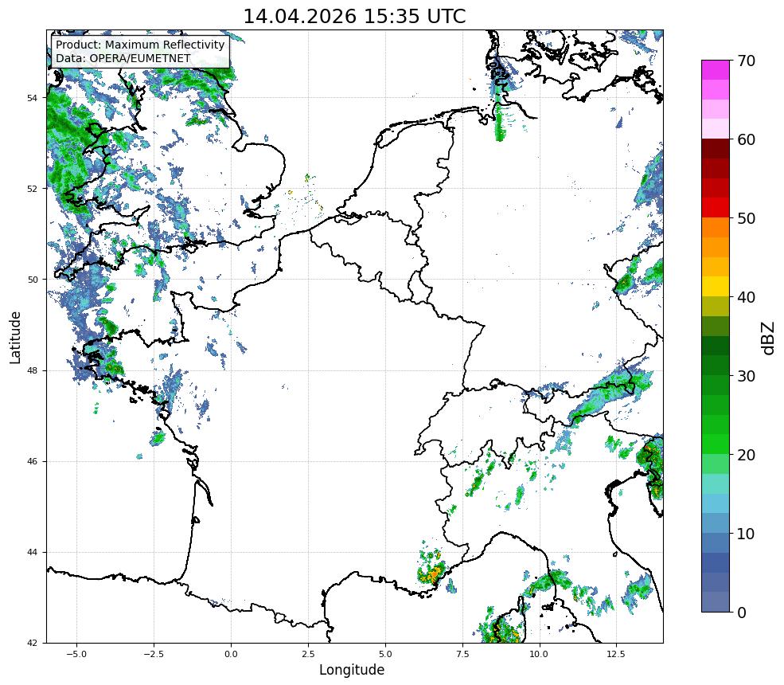784x685 pixels.
Task: Click the dark maroon colorbar swatch below 60
Action: pyautogui.click(x=716, y=149)
